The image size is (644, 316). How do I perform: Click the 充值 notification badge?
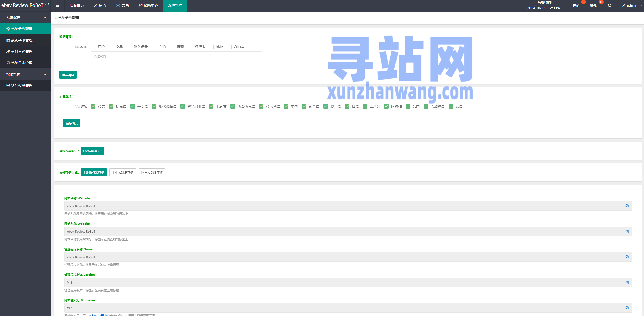(583, 2)
